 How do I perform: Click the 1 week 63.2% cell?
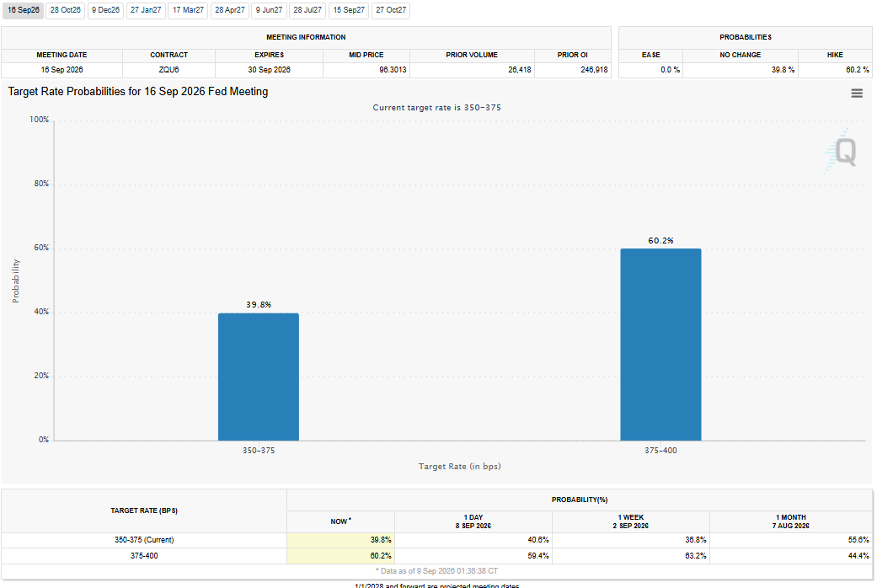click(630, 556)
